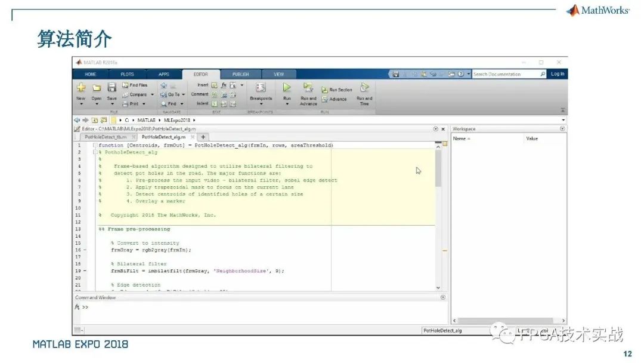Image resolution: width=644 pixels, height=363 pixels.
Task: Open the Run dropdown arrow
Action: 287,104
